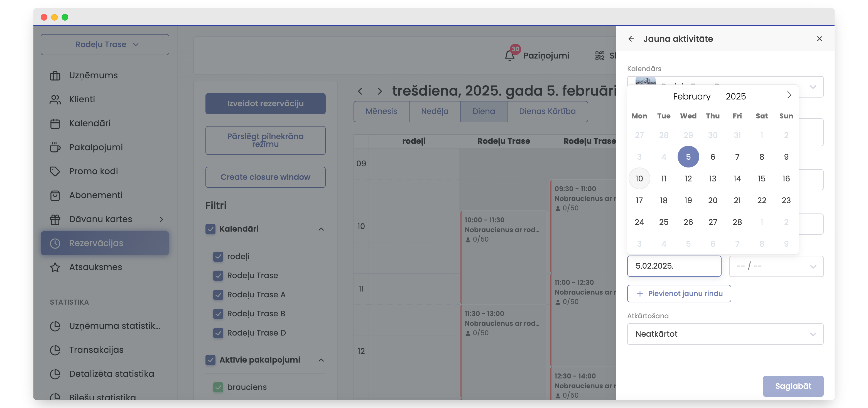
Task: Click Pievienot jaunu rindu button
Action: click(x=679, y=293)
